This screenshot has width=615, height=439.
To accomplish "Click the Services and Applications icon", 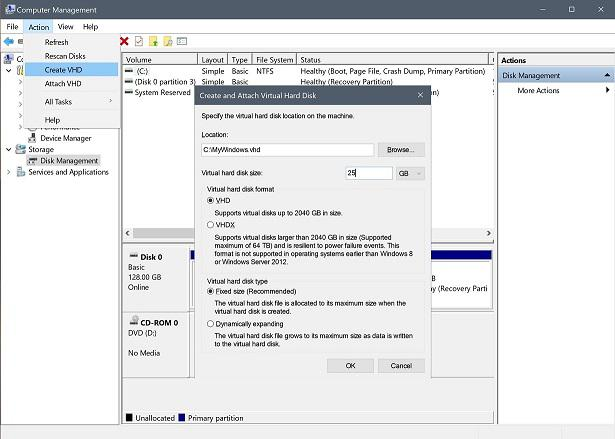I will coord(20,172).
